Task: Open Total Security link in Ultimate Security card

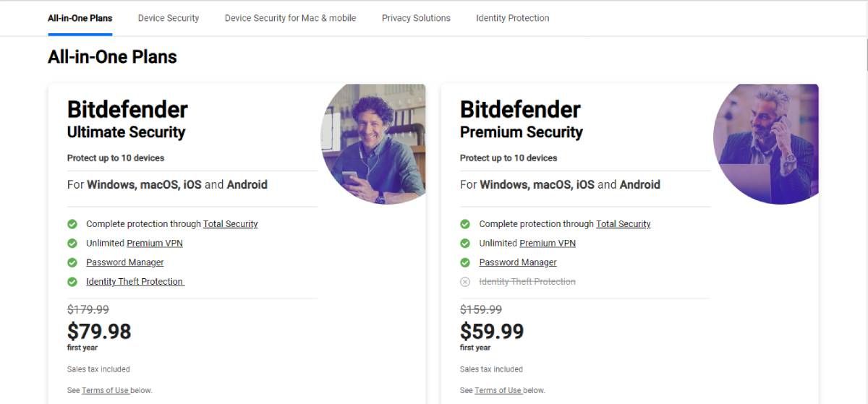Action: point(230,224)
